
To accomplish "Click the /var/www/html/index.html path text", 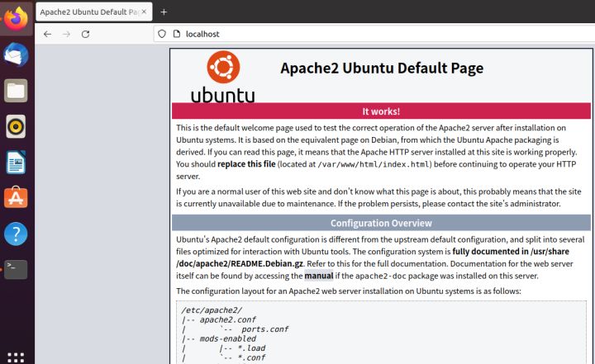I will click(374, 164).
